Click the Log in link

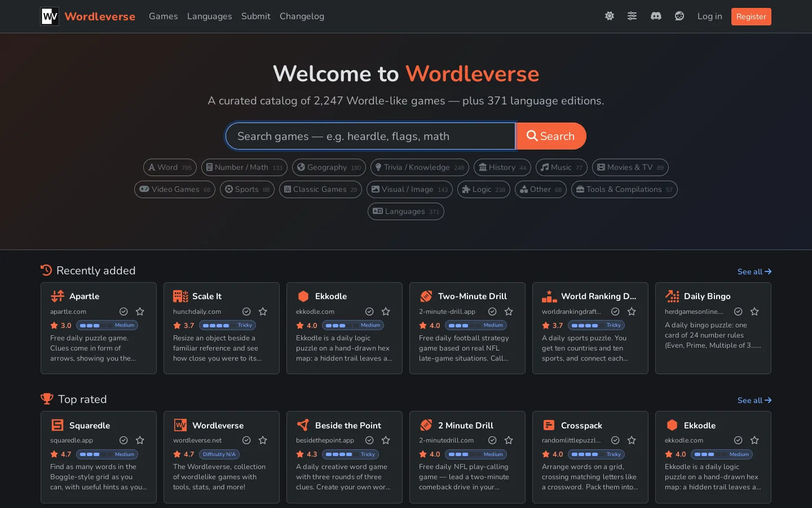click(x=709, y=16)
